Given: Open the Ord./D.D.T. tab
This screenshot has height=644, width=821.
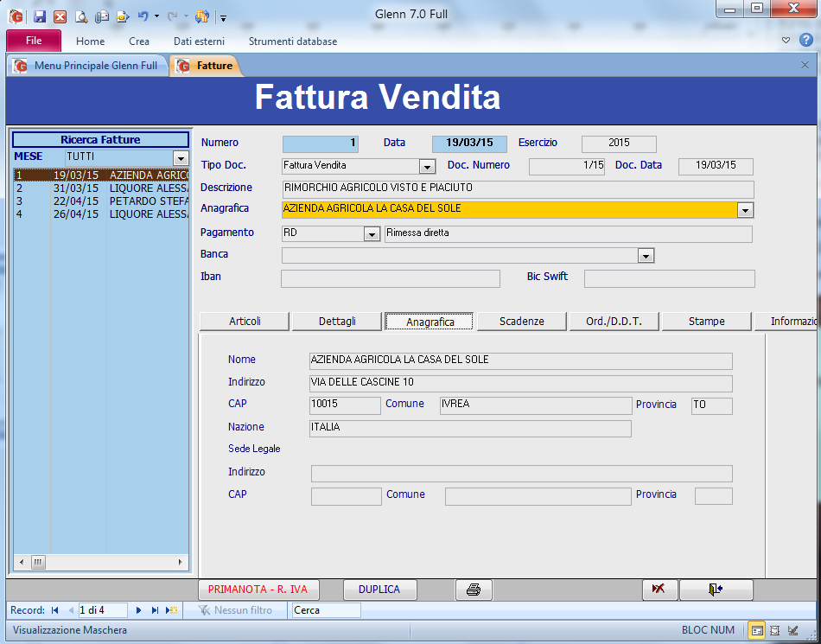Looking at the screenshot, I should 614,322.
